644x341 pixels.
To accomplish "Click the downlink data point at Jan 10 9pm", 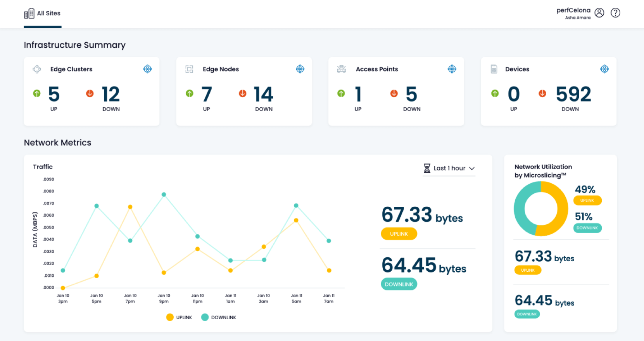I will (x=164, y=195).
